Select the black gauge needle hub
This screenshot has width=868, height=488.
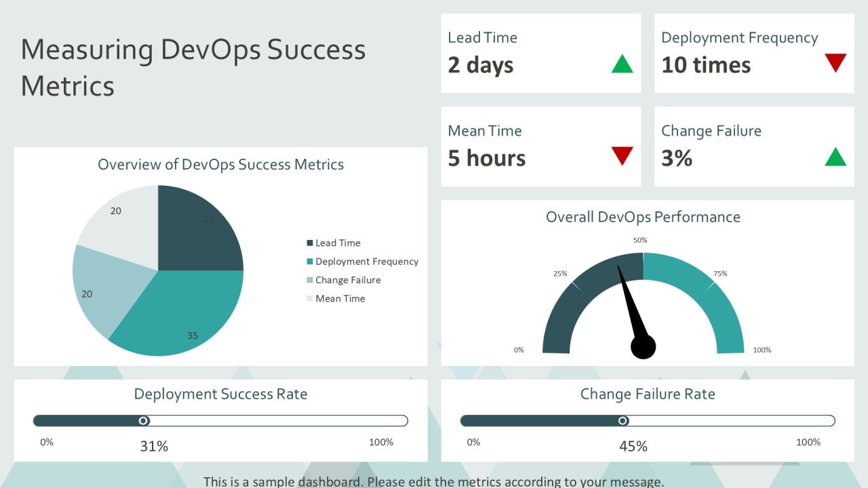pos(644,347)
